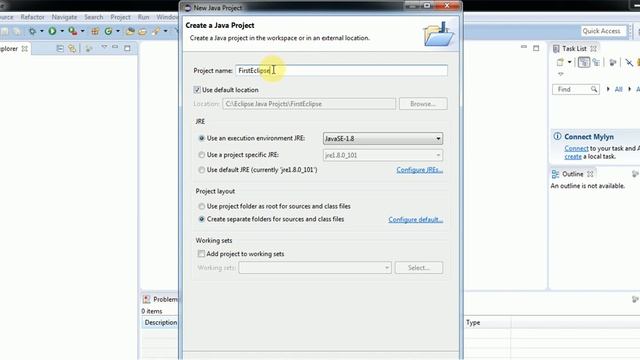Click the New Java Package toolbar icon
Screen dimensions: 640x360
95,31
